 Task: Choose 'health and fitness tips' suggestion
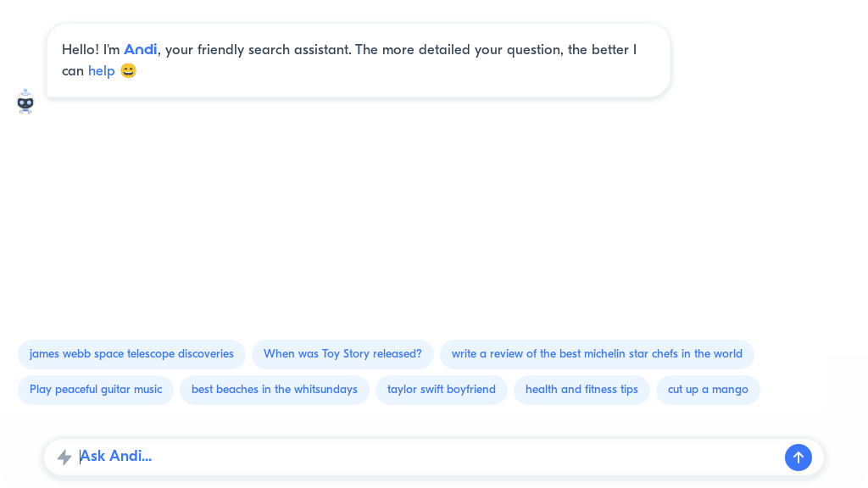(581, 390)
